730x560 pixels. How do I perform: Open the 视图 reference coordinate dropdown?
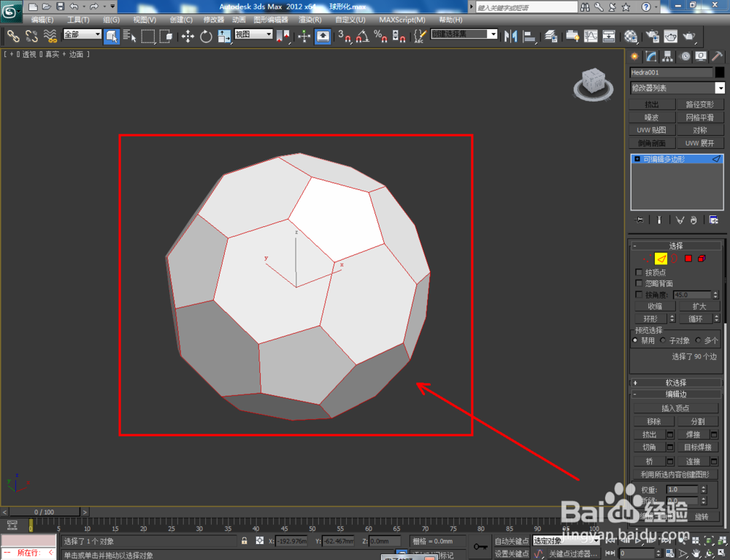pos(253,34)
